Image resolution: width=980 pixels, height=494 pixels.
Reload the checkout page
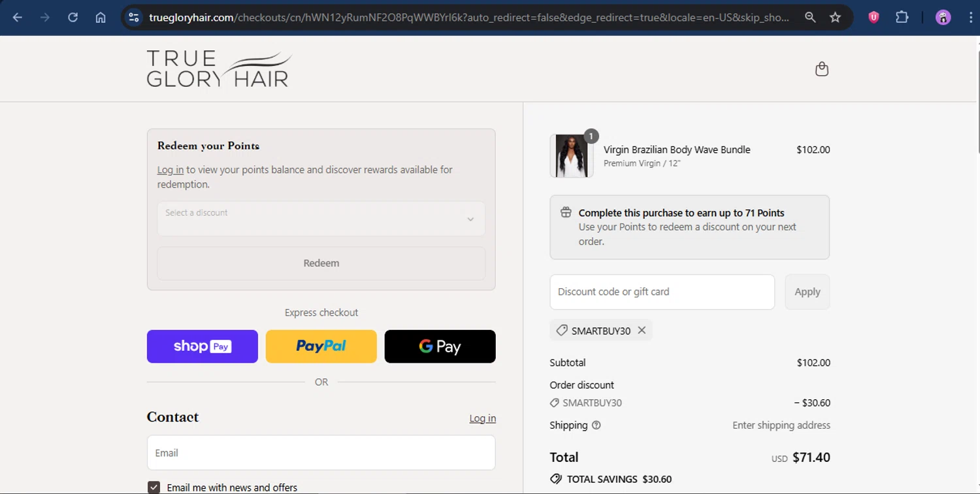pyautogui.click(x=73, y=18)
